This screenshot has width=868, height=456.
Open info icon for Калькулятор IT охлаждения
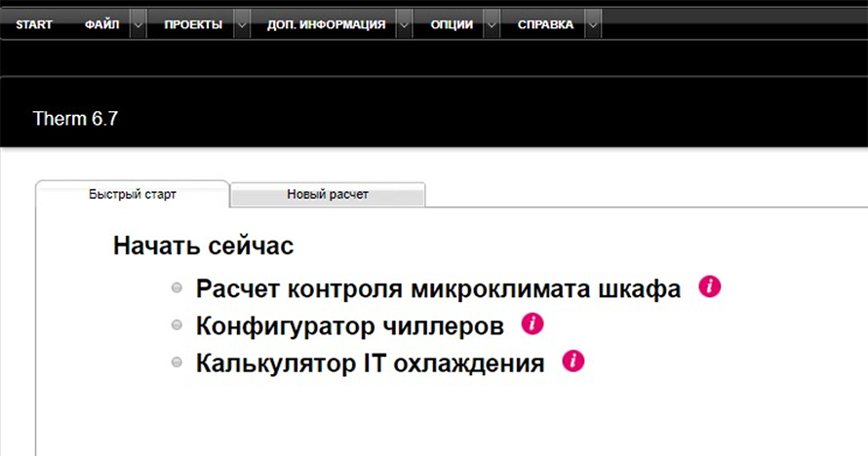(572, 361)
